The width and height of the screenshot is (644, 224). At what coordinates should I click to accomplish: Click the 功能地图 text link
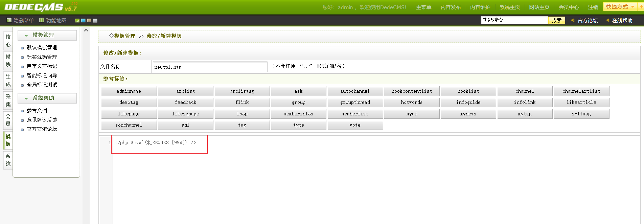(x=56, y=21)
